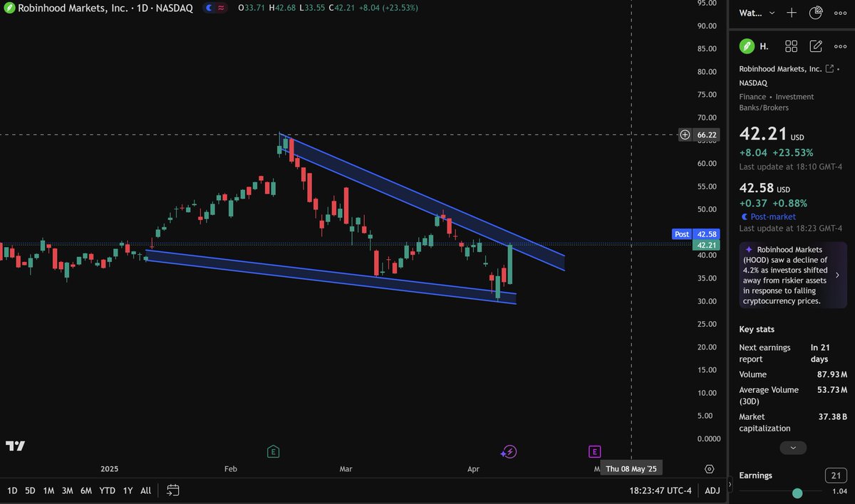Open the four-squares grid icon beside H.
This screenshot has width=855, height=504.
click(x=792, y=46)
